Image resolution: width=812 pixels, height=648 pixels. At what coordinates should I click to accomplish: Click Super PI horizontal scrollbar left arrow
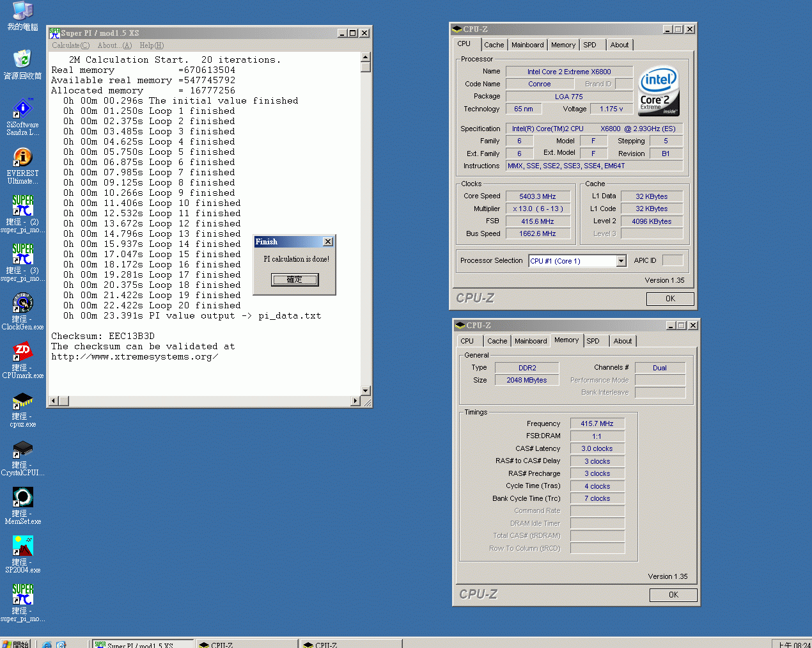click(54, 401)
